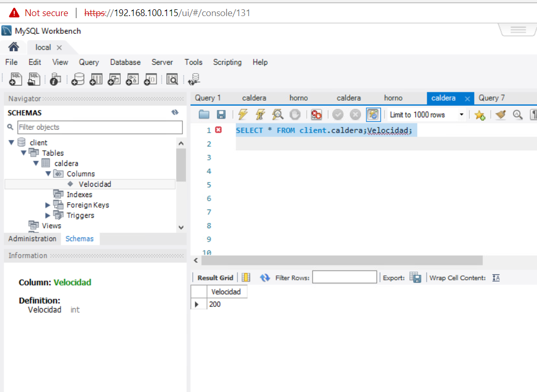Viewport: 537px width, 392px height.
Task: Switch to the Query 1 tab
Action: [x=208, y=98]
